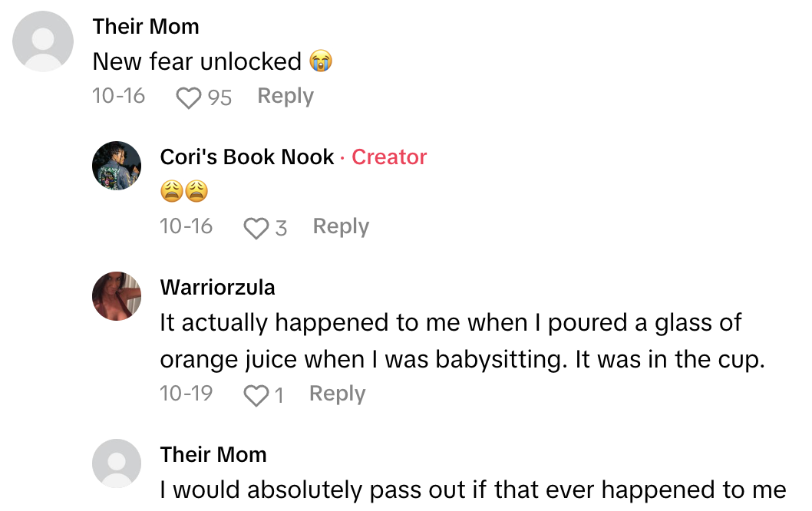
Task: Like the "New fear unlocked" comment
Action: (x=189, y=97)
